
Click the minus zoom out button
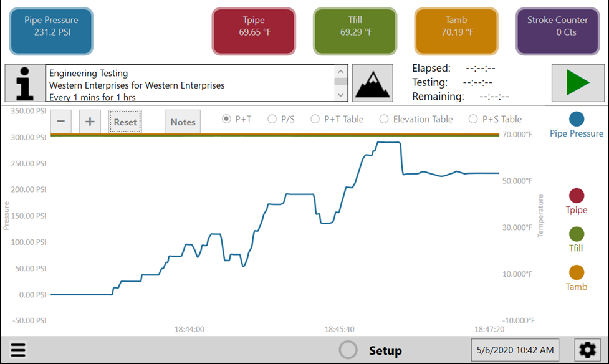pyautogui.click(x=60, y=122)
